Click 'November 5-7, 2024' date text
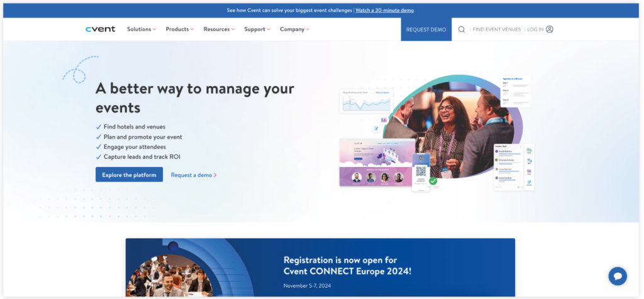This screenshot has height=299, width=644. (307, 285)
